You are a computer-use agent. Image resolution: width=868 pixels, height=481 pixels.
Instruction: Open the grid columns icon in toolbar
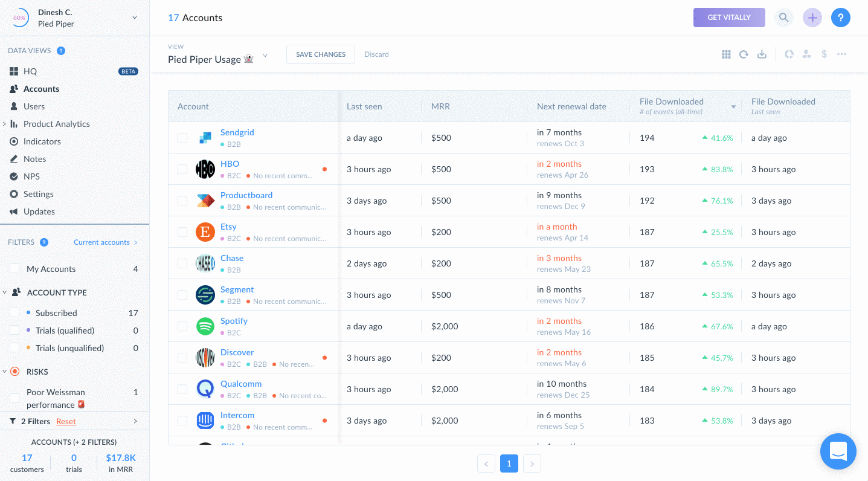coord(726,54)
